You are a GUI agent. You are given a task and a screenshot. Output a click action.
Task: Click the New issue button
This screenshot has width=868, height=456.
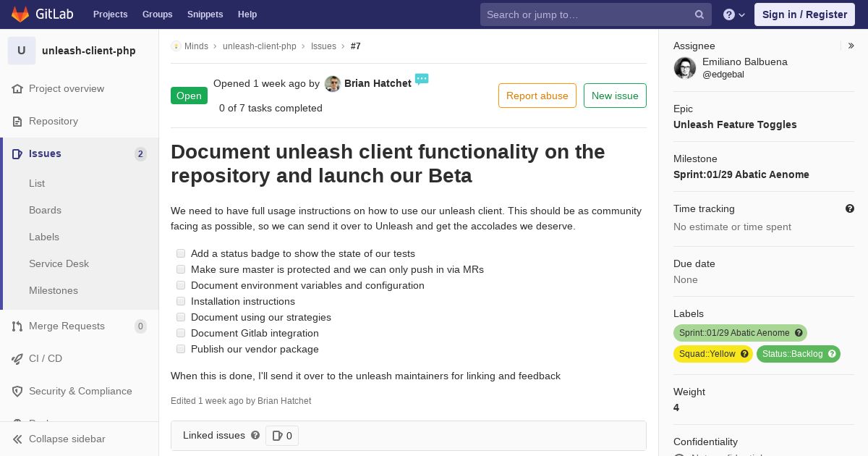(x=615, y=96)
